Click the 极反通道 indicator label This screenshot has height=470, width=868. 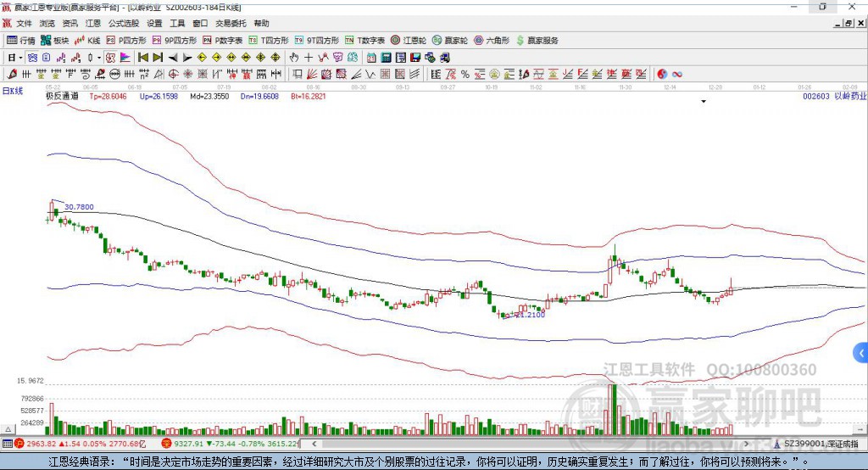62,97
